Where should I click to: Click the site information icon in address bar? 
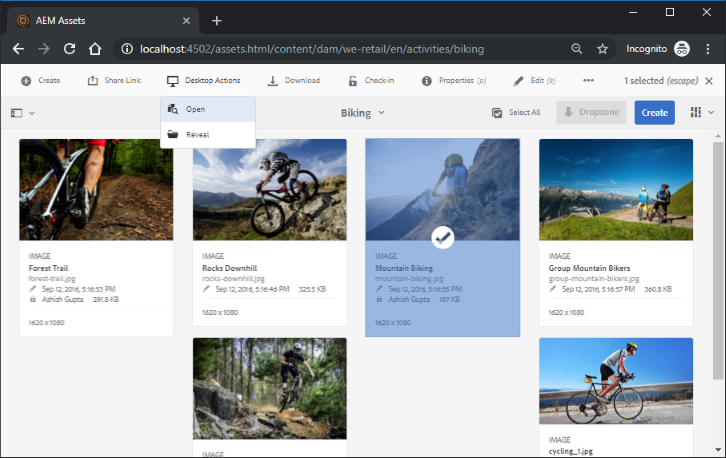tap(127, 49)
